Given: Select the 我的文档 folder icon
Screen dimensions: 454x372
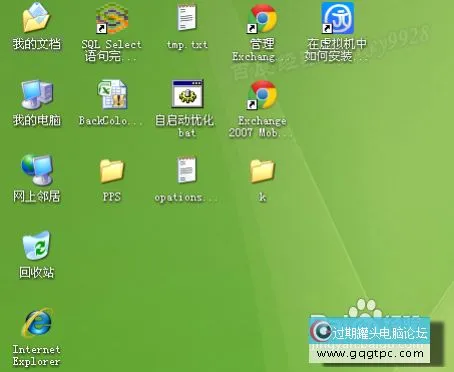Looking at the screenshot, I should (x=36, y=18).
